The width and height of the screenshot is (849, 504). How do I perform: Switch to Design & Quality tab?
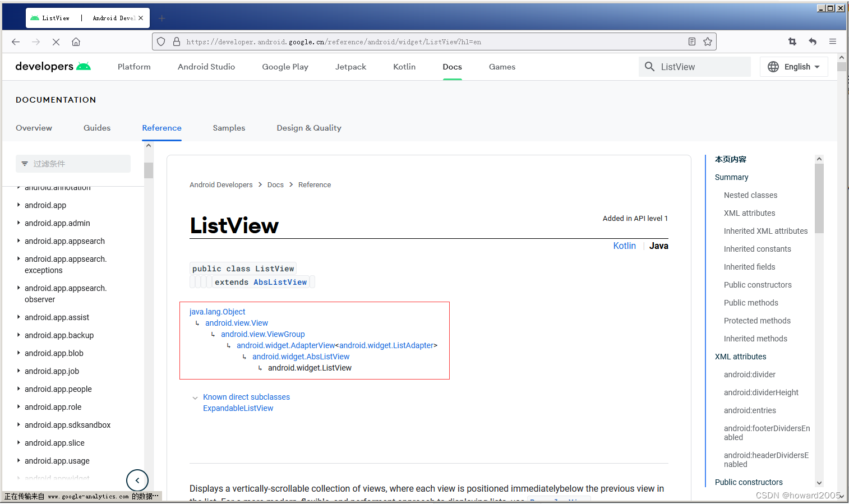pyautogui.click(x=309, y=128)
